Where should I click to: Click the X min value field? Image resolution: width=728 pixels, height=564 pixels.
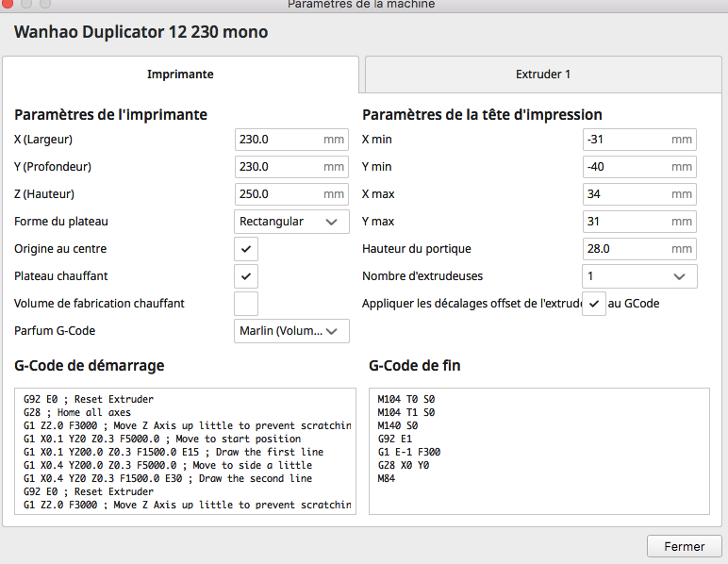(x=639, y=140)
